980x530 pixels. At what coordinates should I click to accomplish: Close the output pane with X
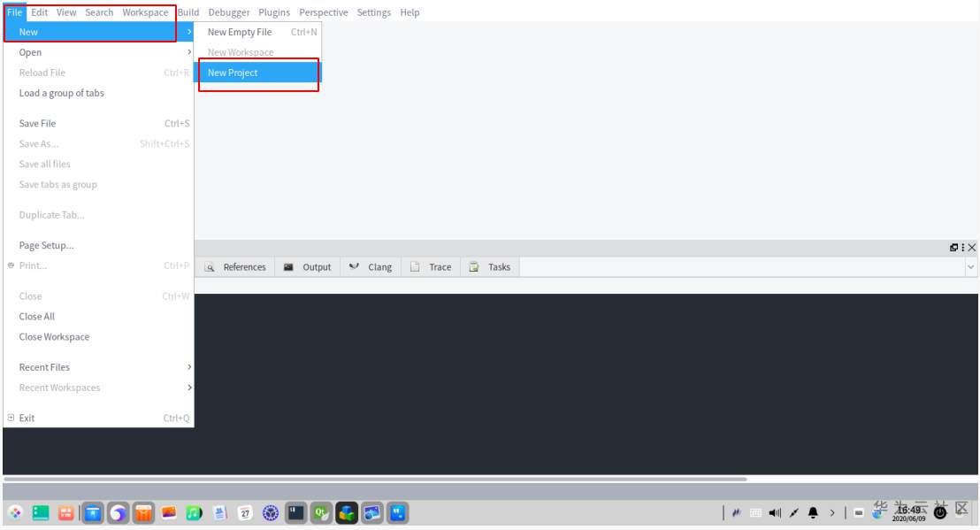pos(972,248)
